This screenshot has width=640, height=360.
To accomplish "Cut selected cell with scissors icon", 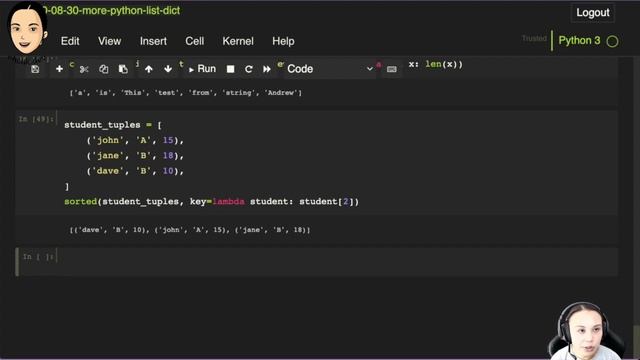I will (84, 69).
